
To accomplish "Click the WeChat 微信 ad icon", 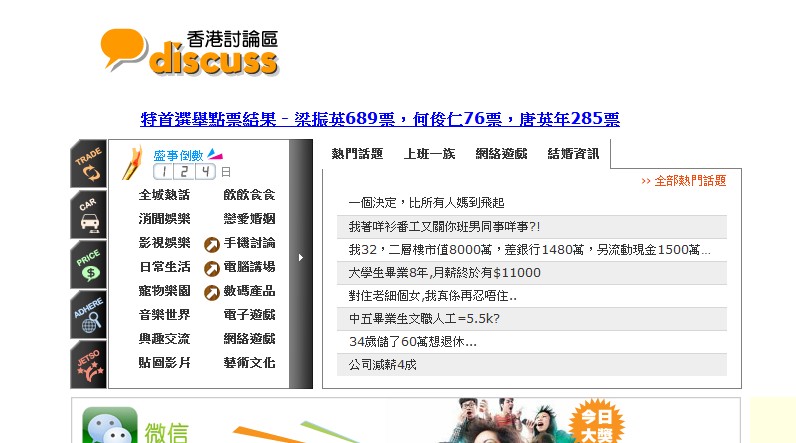I will tap(110, 426).
